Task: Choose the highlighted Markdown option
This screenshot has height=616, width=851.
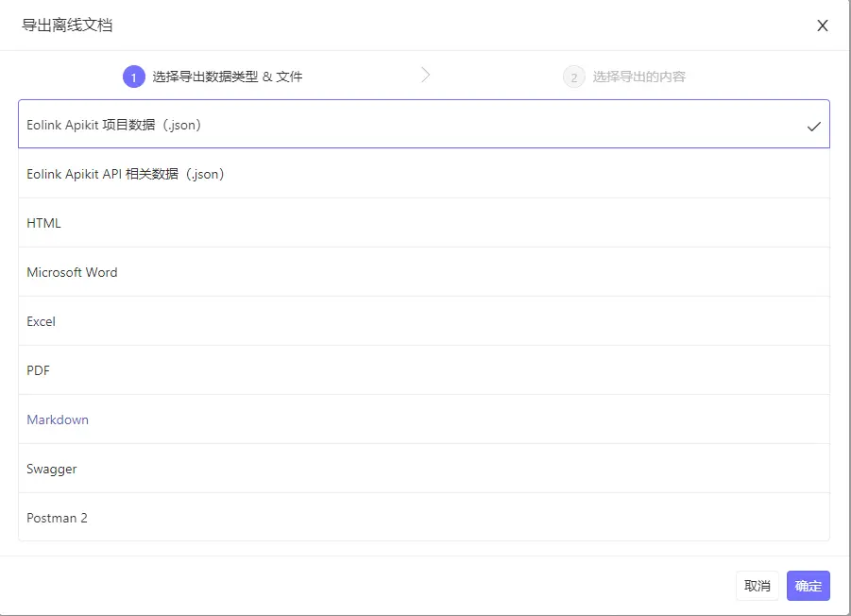Action: click(x=58, y=419)
